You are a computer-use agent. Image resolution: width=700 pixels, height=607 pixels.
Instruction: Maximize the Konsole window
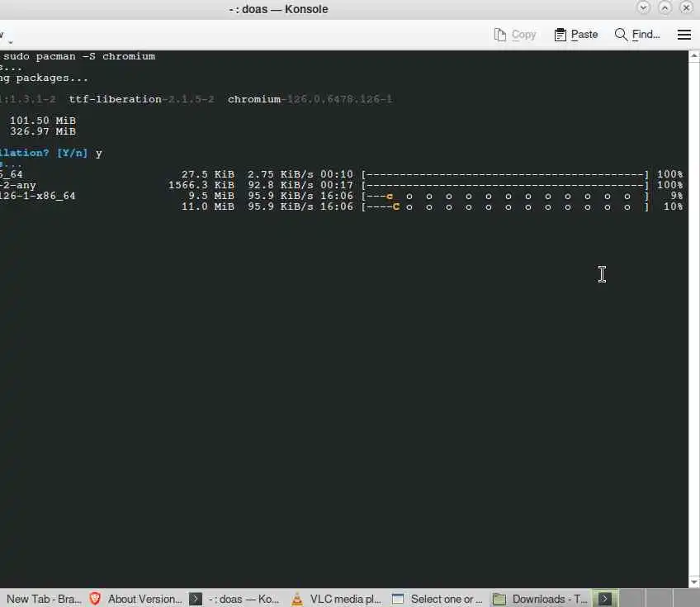coord(665,7)
